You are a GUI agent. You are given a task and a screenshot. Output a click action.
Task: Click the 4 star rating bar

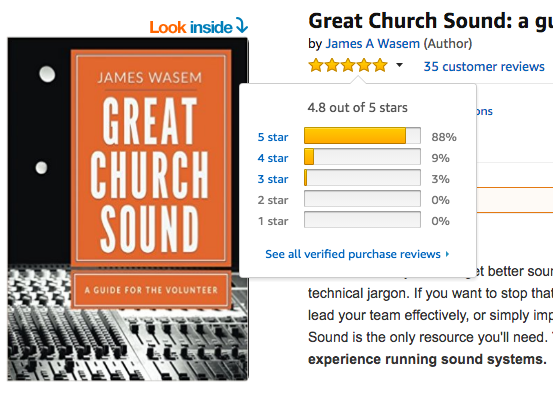point(362,157)
